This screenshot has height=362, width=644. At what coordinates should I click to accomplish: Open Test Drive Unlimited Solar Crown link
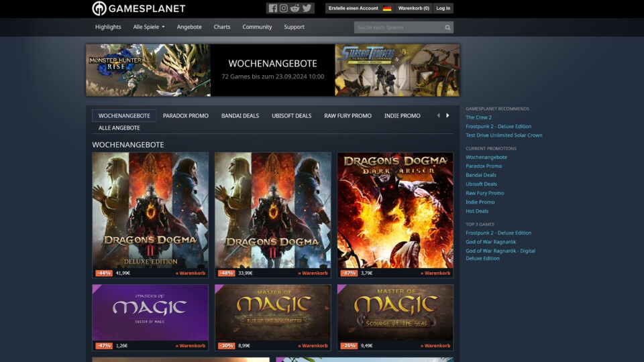(x=504, y=135)
